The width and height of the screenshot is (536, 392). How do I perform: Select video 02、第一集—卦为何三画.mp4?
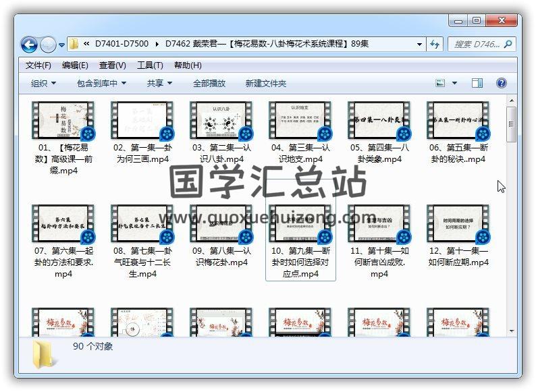[142, 133]
